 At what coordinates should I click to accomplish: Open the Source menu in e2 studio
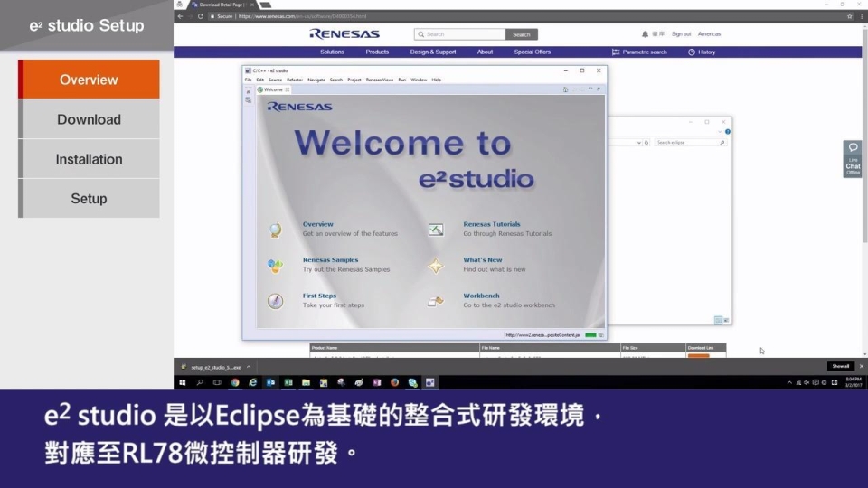275,80
